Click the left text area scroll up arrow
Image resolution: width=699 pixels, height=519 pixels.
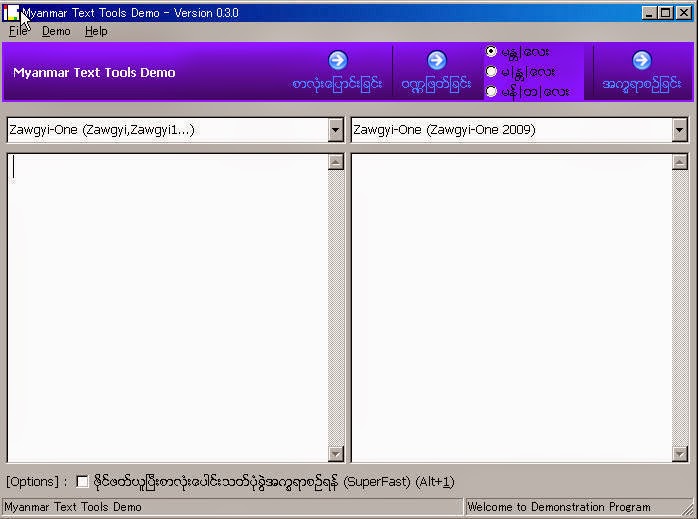pyautogui.click(x=336, y=162)
